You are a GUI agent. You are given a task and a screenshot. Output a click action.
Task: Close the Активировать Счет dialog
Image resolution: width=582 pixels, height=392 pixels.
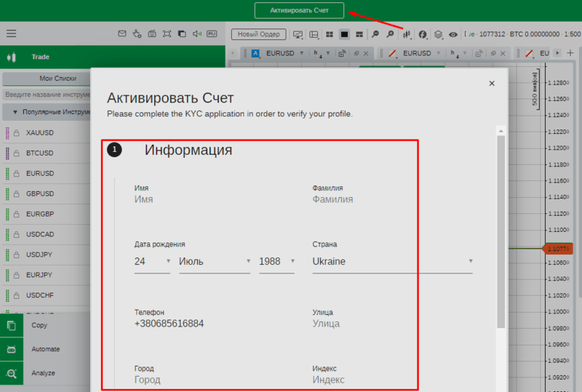(x=492, y=84)
